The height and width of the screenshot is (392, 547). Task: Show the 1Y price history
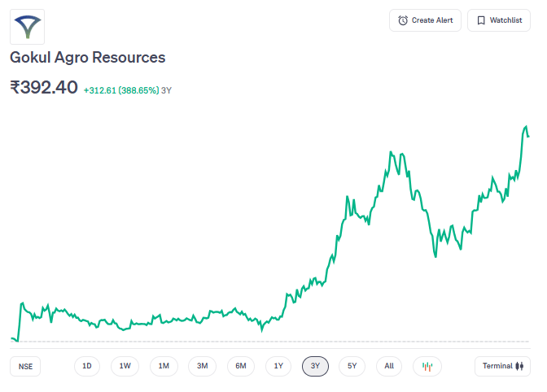coord(278,366)
